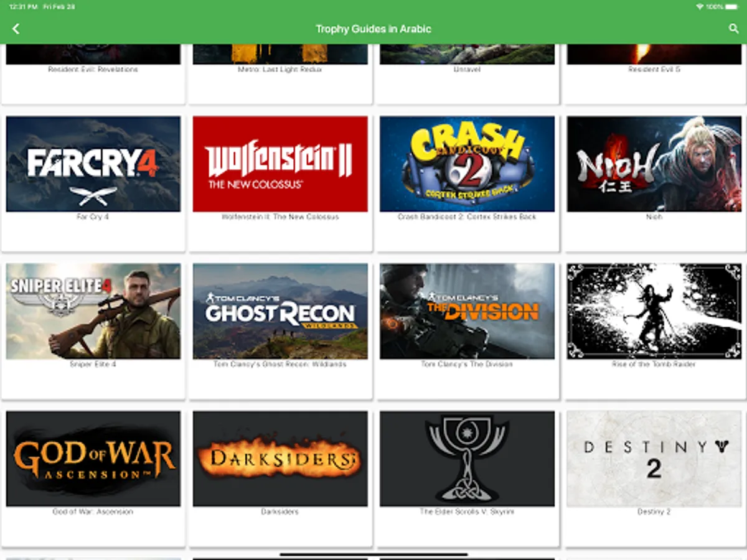Open the Sniper Elite 4 cover image

point(93,311)
